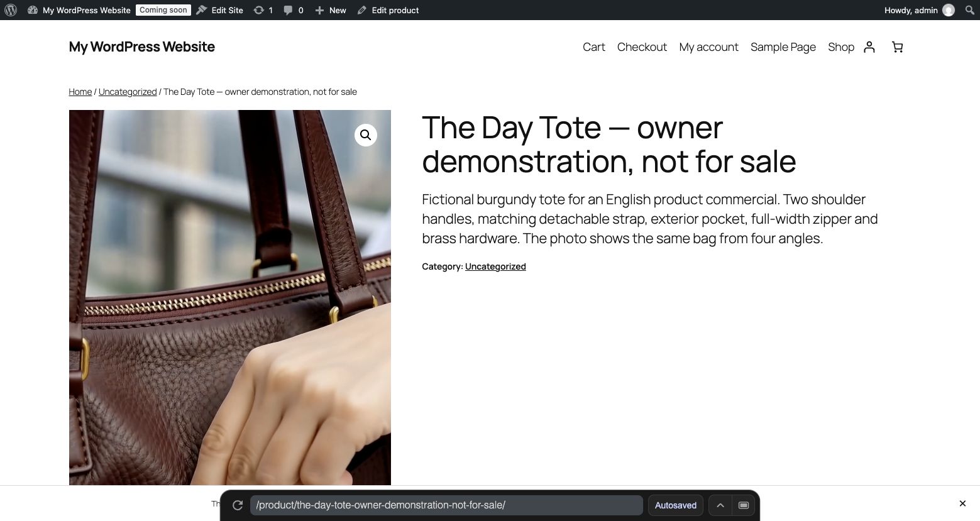Open the burgundy tote product photo
980x521 pixels.
click(230, 297)
